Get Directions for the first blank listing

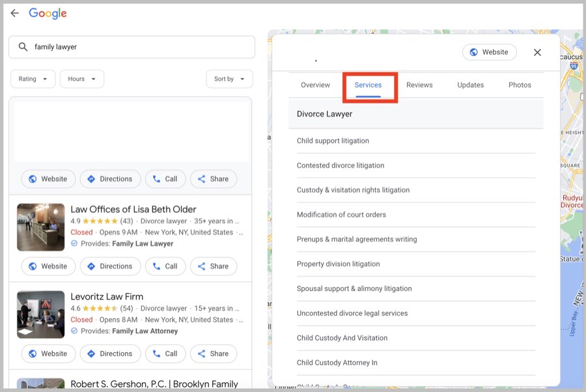(110, 179)
